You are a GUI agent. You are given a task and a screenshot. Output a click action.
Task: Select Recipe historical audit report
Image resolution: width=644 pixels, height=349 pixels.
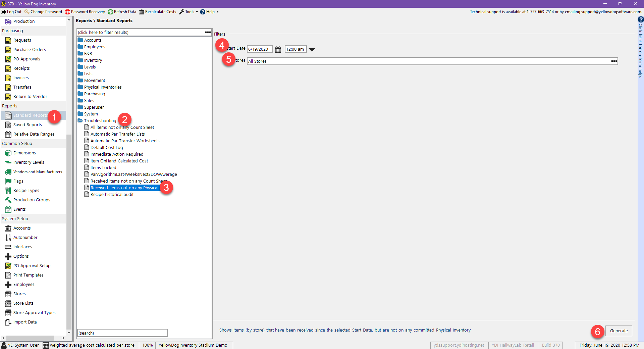(112, 194)
